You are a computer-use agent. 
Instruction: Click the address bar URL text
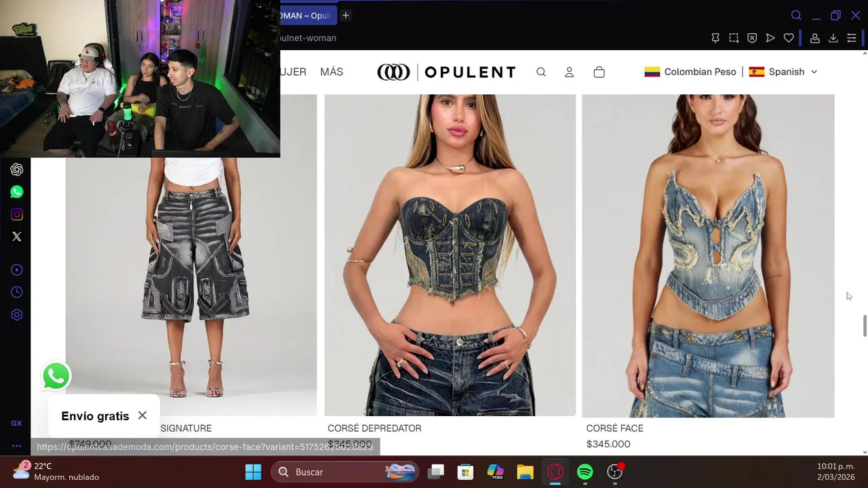[x=309, y=38]
